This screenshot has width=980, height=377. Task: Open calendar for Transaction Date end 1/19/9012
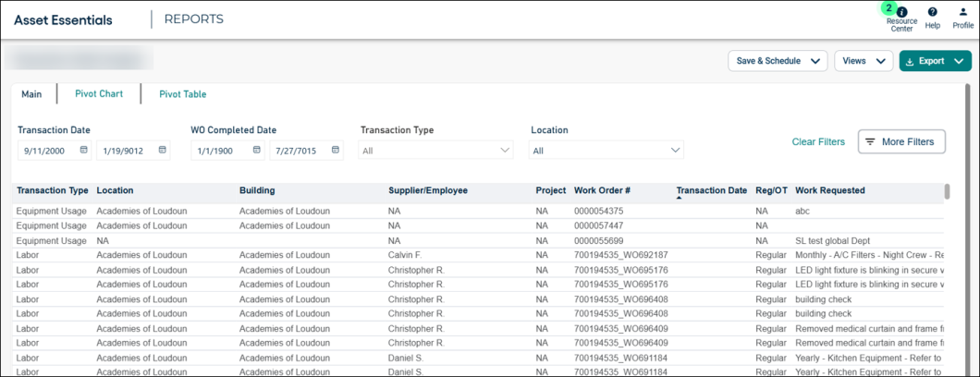162,150
